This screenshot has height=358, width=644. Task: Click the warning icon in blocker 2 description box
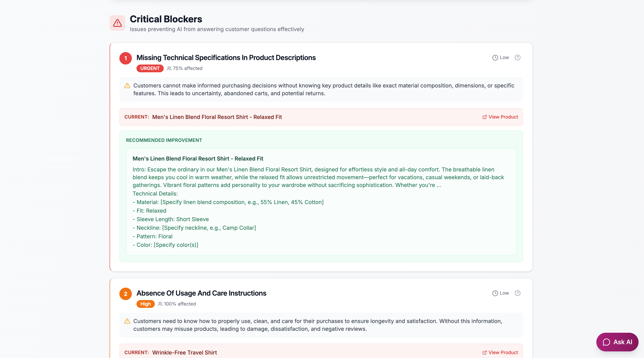pyautogui.click(x=127, y=321)
